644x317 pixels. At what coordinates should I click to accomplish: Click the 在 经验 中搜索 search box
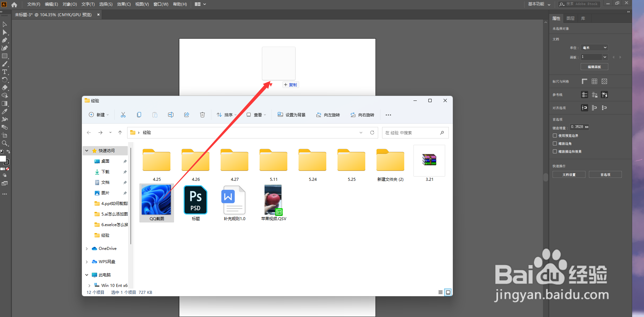pyautogui.click(x=415, y=133)
